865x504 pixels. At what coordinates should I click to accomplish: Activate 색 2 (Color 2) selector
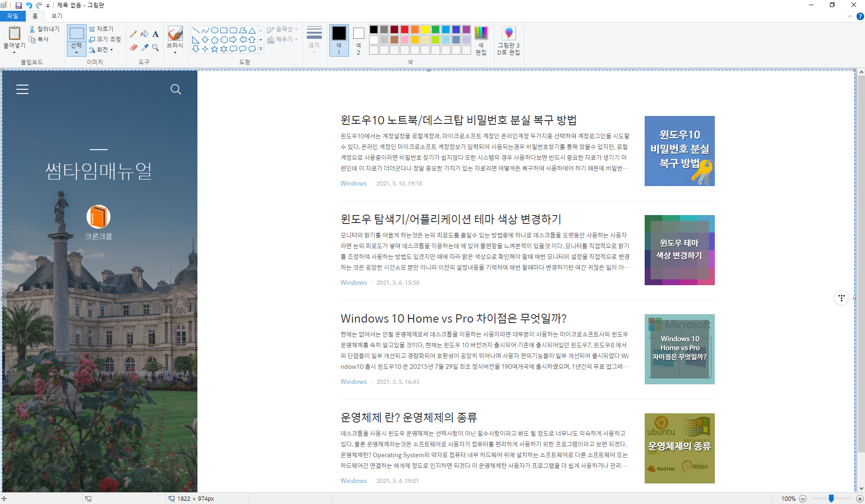pyautogui.click(x=358, y=41)
